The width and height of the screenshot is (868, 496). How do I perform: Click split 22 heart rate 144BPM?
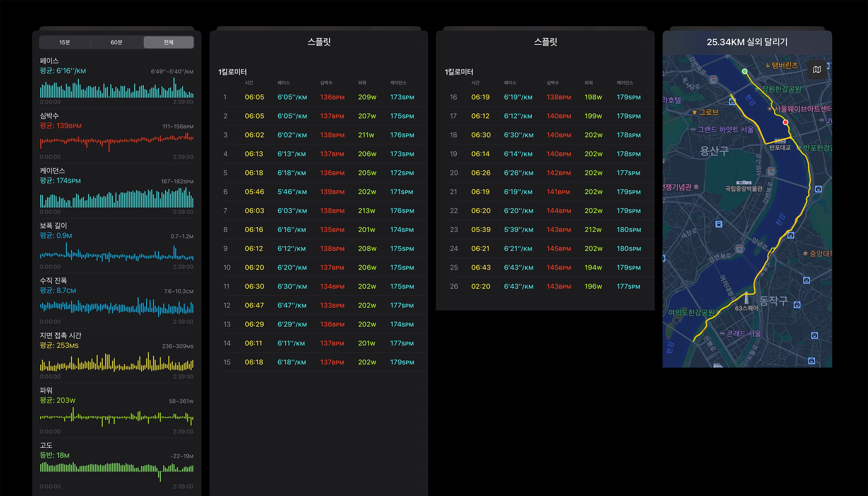(559, 211)
